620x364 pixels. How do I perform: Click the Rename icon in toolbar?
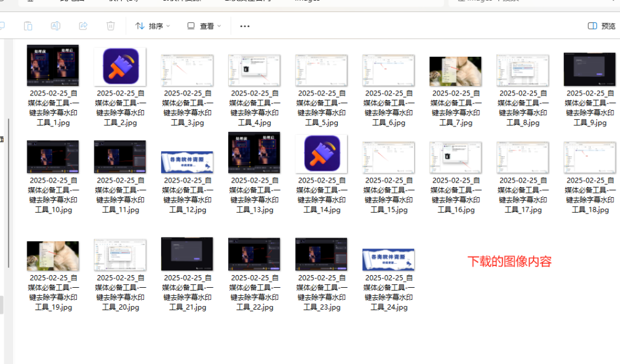[x=55, y=26]
